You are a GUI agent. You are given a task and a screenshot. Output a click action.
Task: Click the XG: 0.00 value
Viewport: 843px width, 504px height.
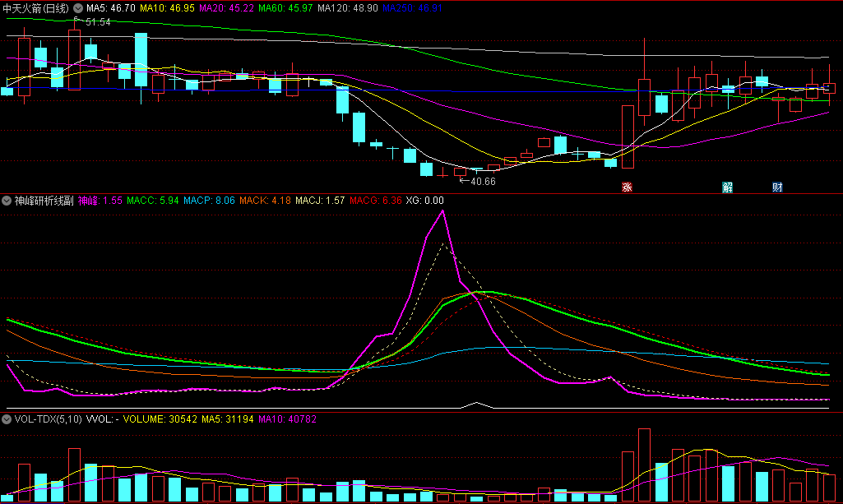[x=424, y=201]
